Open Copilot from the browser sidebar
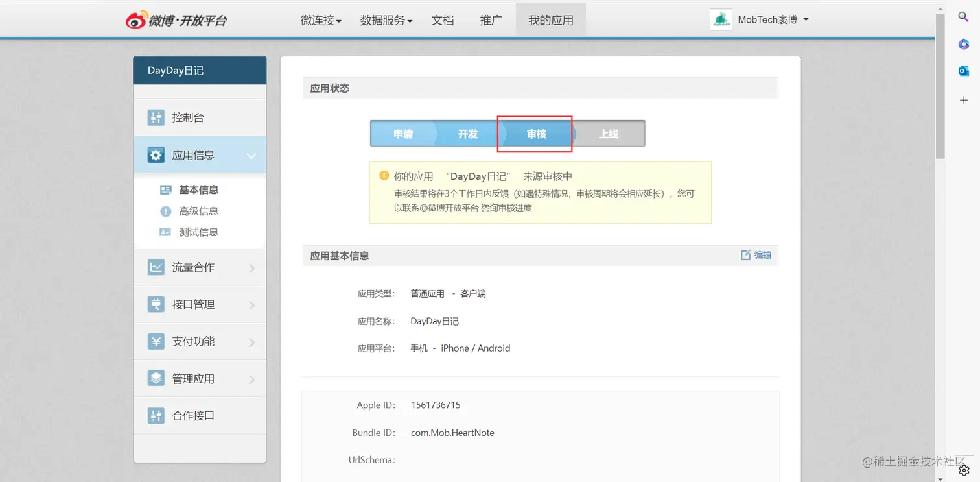980x482 pixels. point(963,44)
